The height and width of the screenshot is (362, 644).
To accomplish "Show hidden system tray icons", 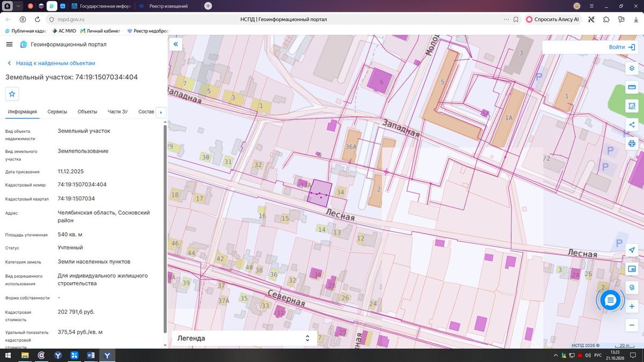I will click(x=555, y=356).
